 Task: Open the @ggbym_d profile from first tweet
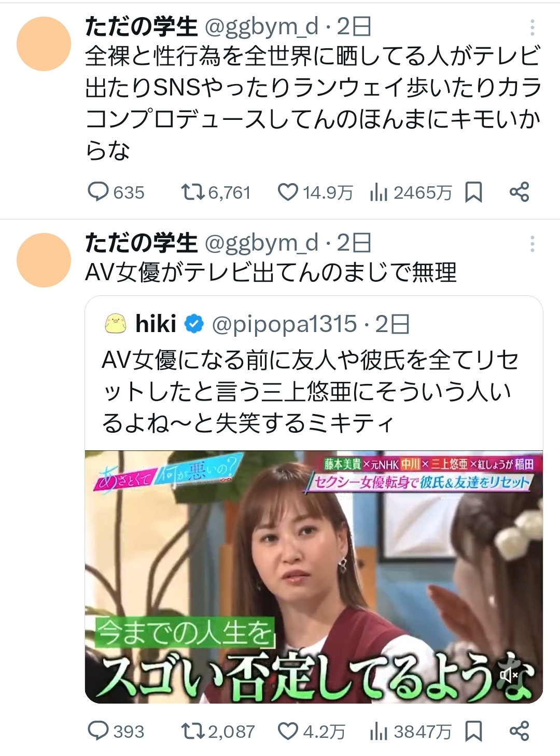262,26
